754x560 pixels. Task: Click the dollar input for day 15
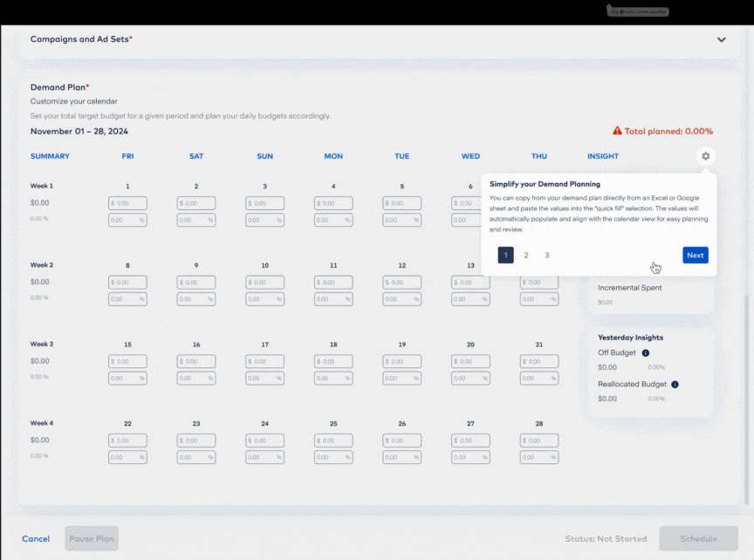127,361
